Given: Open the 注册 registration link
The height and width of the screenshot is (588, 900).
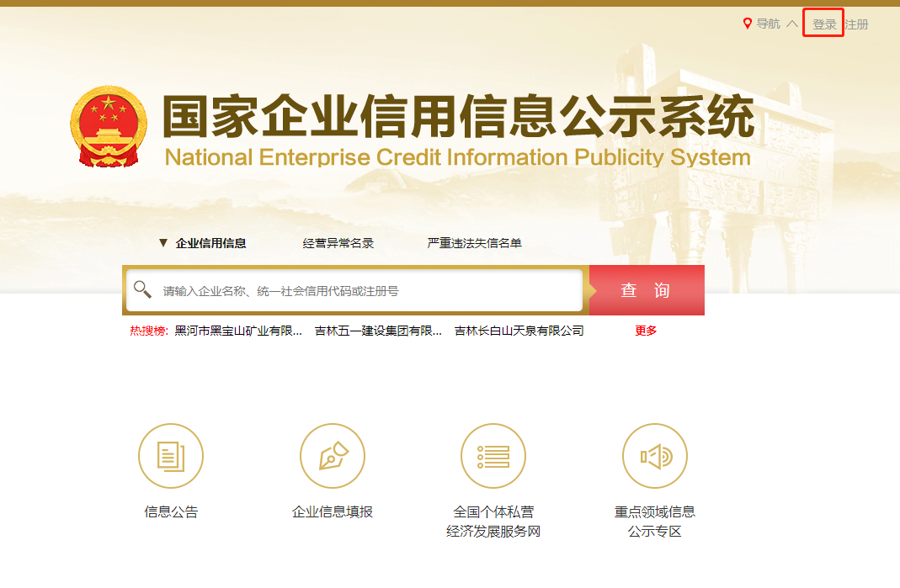Looking at the screenshot, I should click(x=857, y=23).
